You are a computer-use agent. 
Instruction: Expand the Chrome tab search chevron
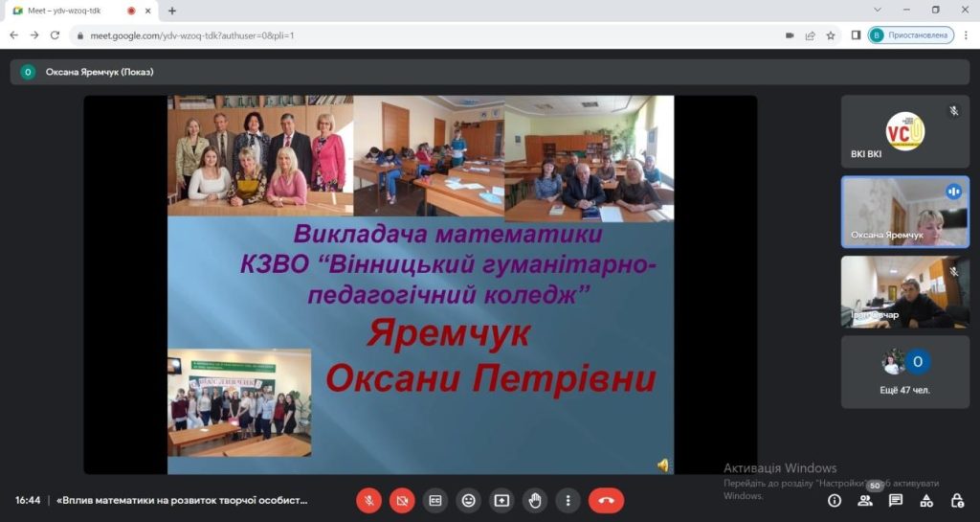tap(878, 10)
